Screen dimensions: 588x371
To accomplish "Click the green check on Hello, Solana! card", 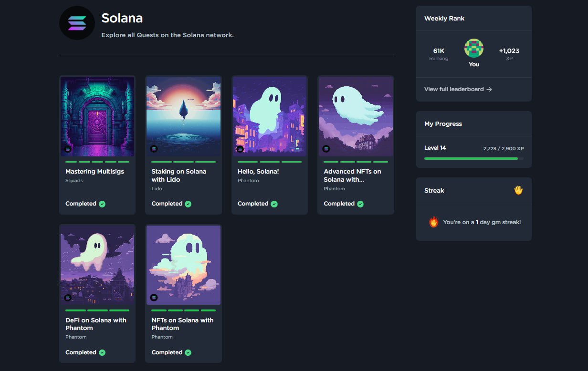I will coord(274,204).
